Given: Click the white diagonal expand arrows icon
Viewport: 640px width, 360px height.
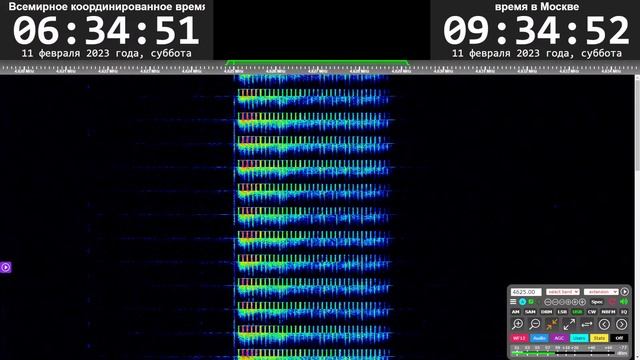Looking at the screenshot, I should (x=569, y=324).
